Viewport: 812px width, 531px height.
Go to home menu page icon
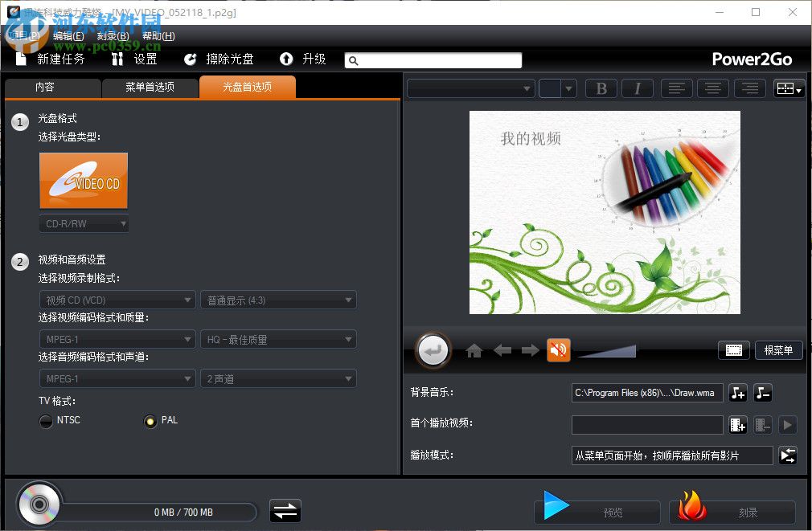point(474,351)
